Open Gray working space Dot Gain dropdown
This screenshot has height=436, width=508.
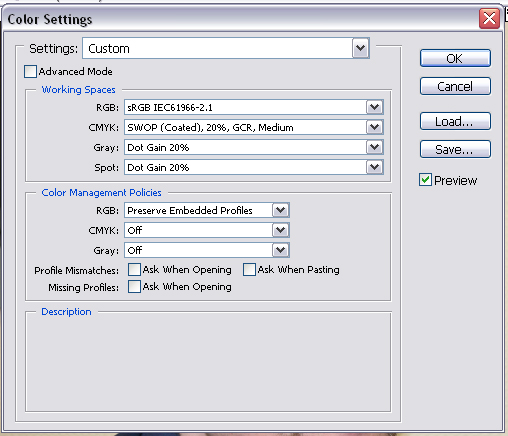(x=254, y=147)
